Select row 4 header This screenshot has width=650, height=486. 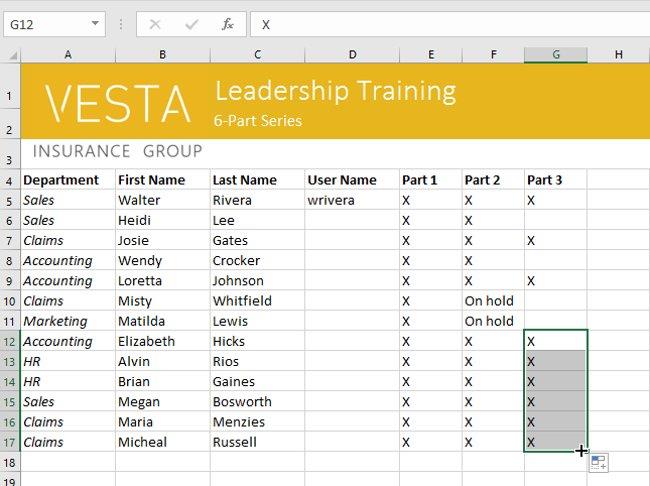[10, 181]
